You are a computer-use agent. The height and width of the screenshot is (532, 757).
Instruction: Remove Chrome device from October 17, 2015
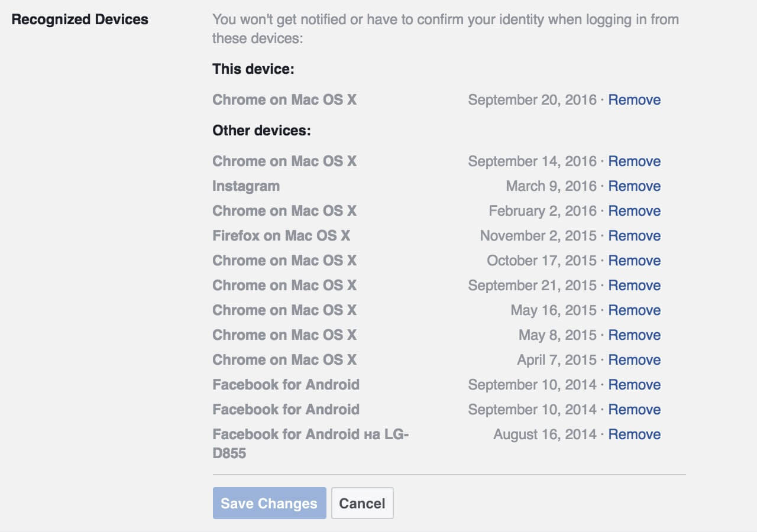pos(634,261)
